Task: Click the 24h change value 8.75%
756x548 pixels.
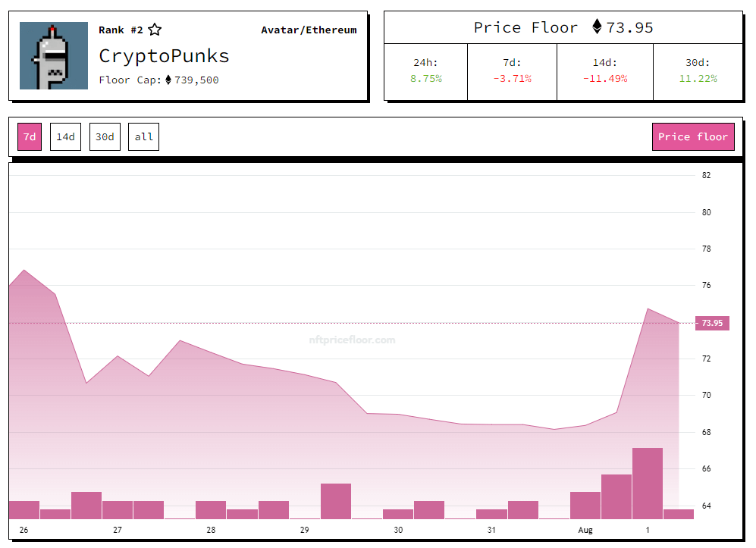Action: (x=425, y=78)
